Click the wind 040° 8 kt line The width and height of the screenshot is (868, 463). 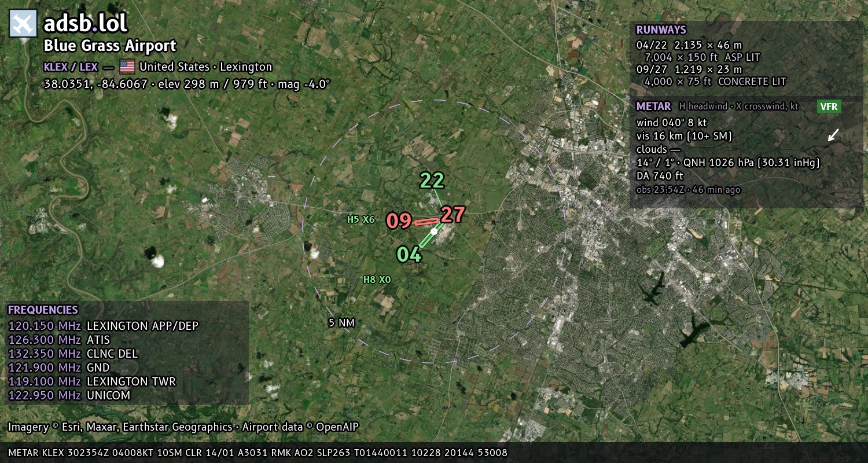point(671,123)
